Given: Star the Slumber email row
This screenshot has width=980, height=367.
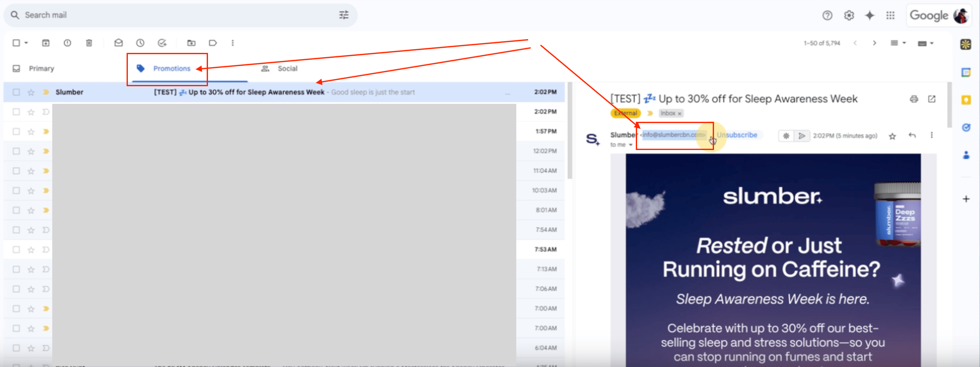Looking at the screenshot, I should [x=31, y=92].
